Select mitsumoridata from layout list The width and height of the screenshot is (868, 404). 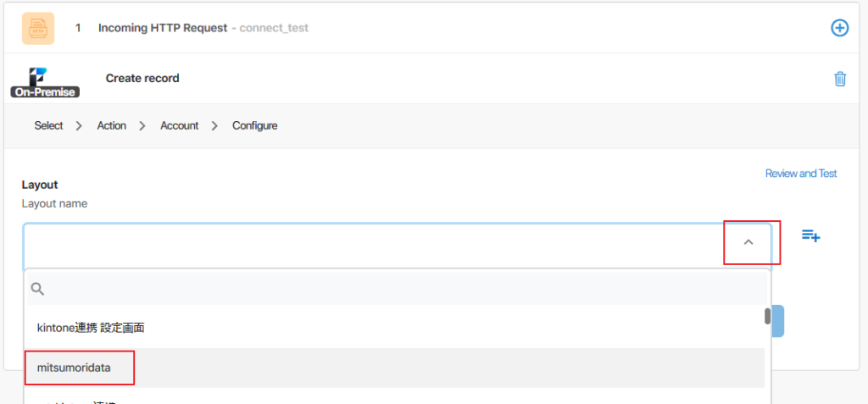tap(74, 368)
